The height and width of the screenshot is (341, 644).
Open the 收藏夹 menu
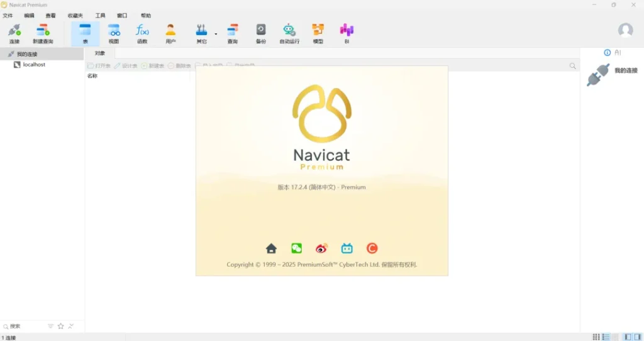click(75, 16)
